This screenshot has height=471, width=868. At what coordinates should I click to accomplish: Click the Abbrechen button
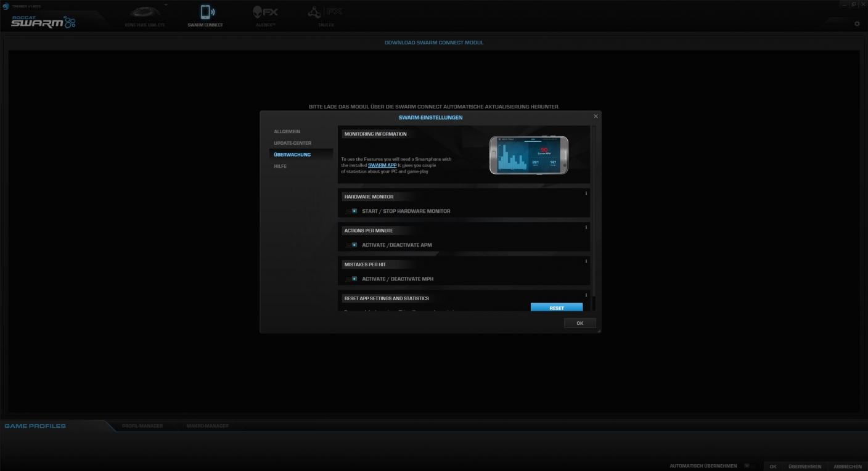[x=848, y=466]
